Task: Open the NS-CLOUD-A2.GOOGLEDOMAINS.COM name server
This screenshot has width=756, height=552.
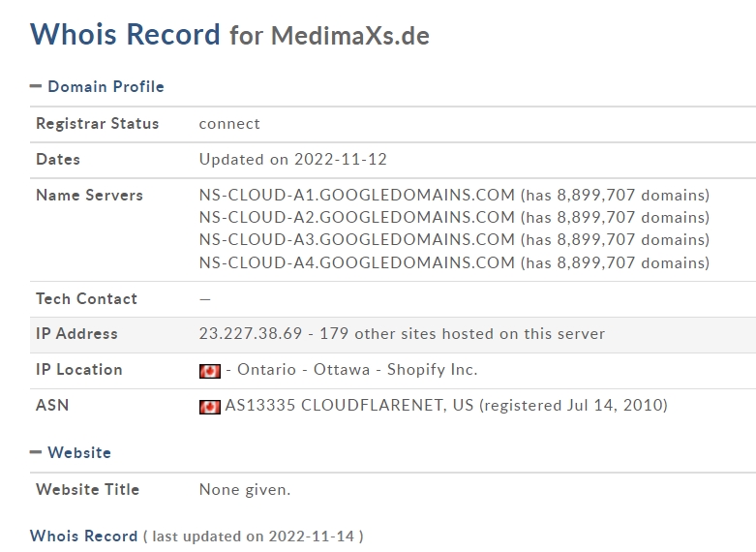Action: pyautogui.click(x=357, y=217)
